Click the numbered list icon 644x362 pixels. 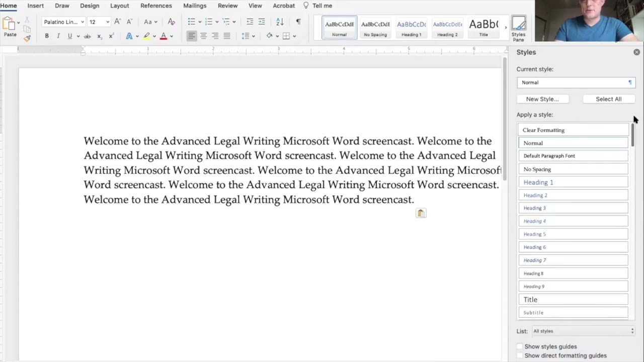coord(208,22)
